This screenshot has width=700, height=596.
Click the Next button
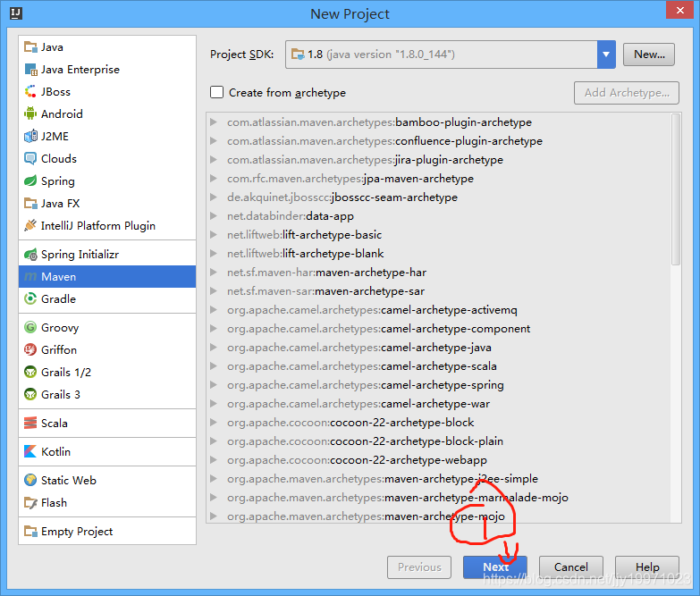click(495, 567)
